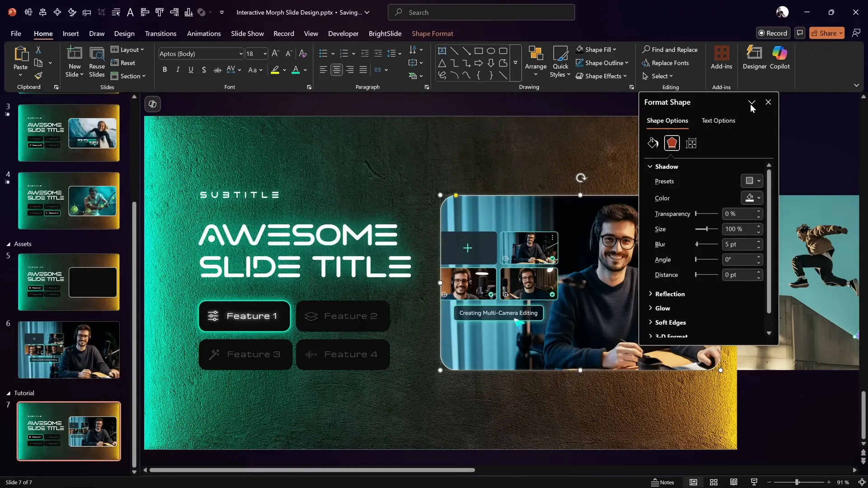Click the Record button at top right

pos(773,33)
